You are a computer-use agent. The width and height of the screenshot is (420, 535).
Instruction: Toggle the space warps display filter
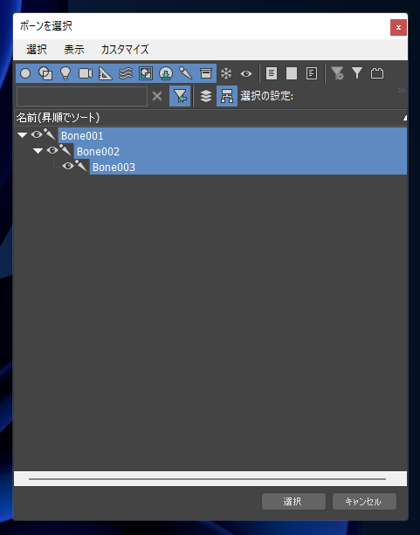point(126,73)
